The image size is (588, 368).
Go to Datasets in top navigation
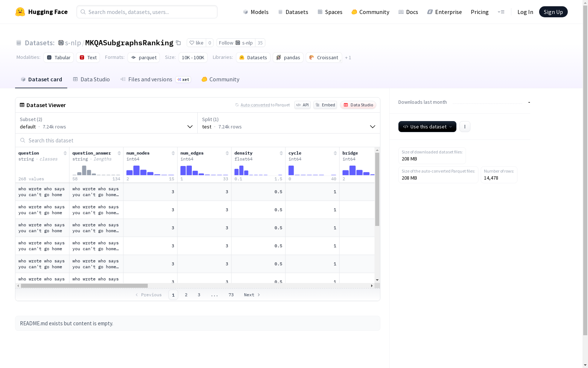pos(293,12)
